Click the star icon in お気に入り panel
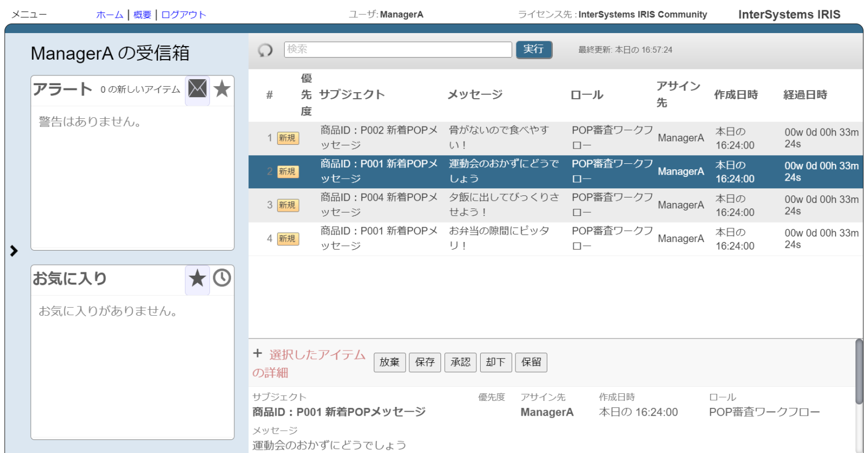868x453 pixels. tap(197, 278)
